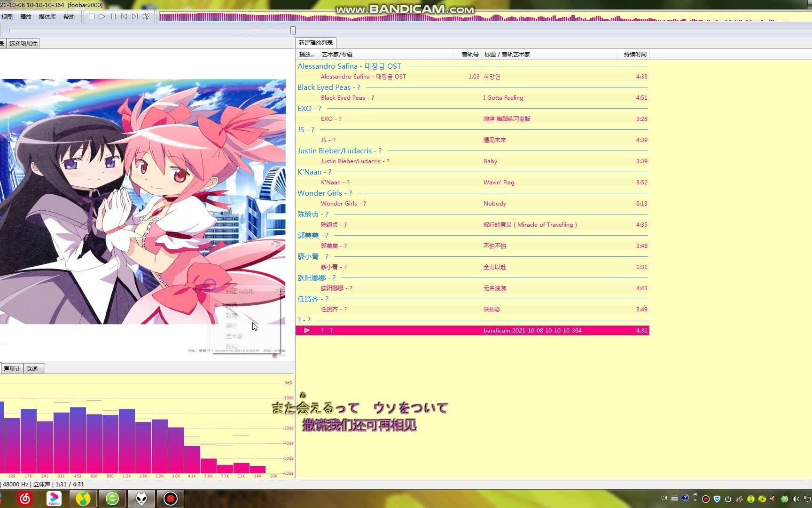The width and height of the screenshot is (812, 508).
Task: Click the system volume speaker tray icon
Action: pos(796,499)
